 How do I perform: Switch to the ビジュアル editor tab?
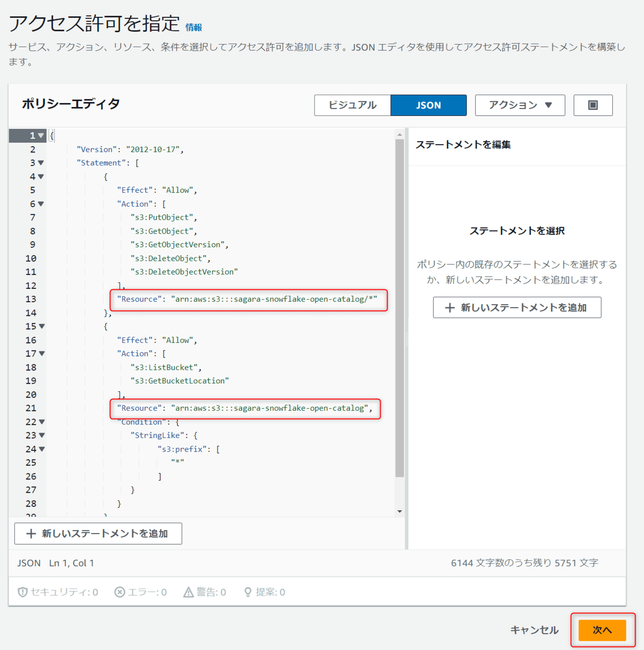[352, 105]
